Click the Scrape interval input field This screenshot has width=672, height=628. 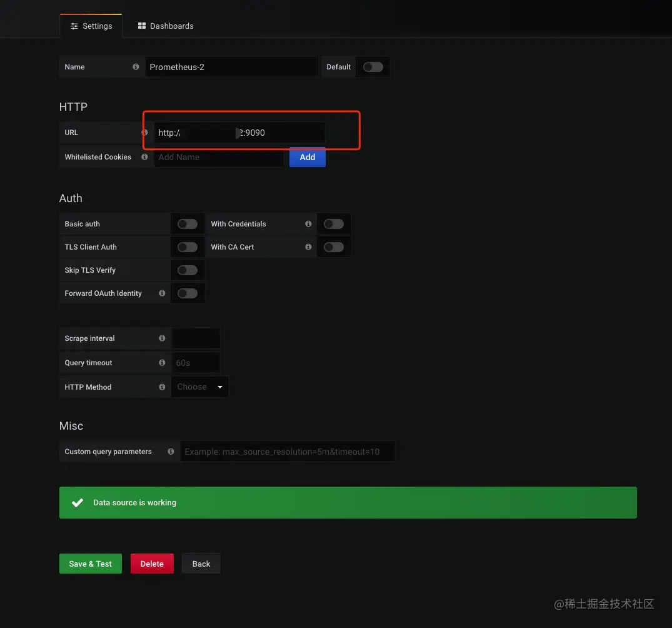click(196, 338)
